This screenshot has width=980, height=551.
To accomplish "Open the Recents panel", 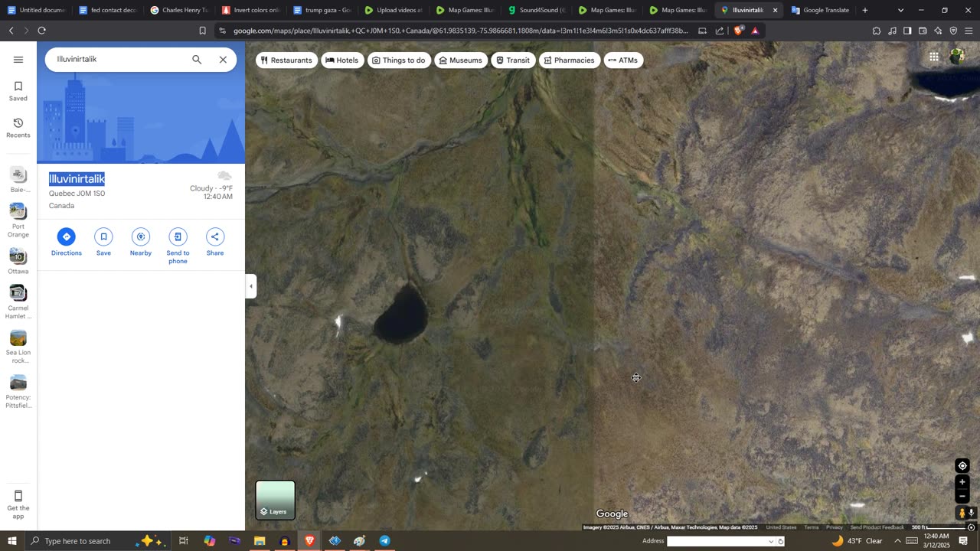I will point(18,128).
